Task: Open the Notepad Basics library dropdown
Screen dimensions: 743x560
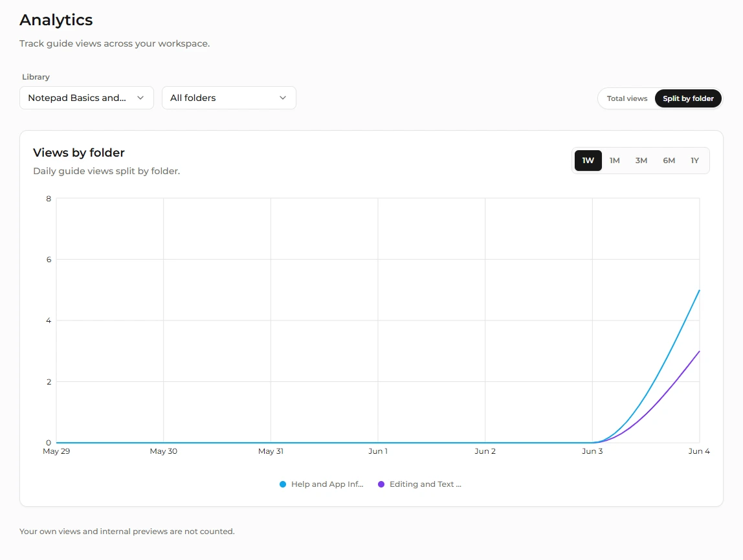Action: [x=87, y=98]
